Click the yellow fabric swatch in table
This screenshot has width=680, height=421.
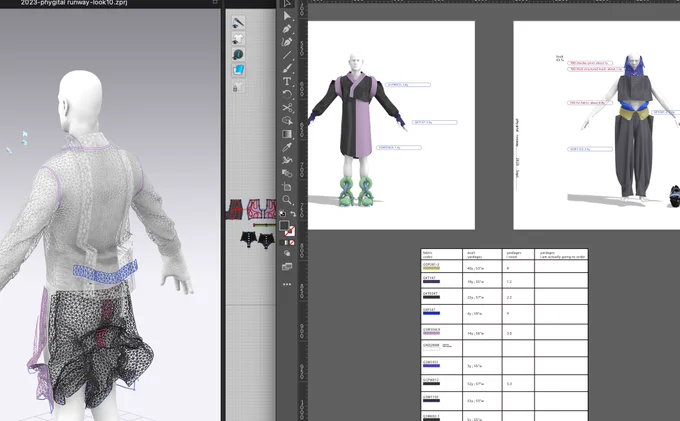click(431, 268)
